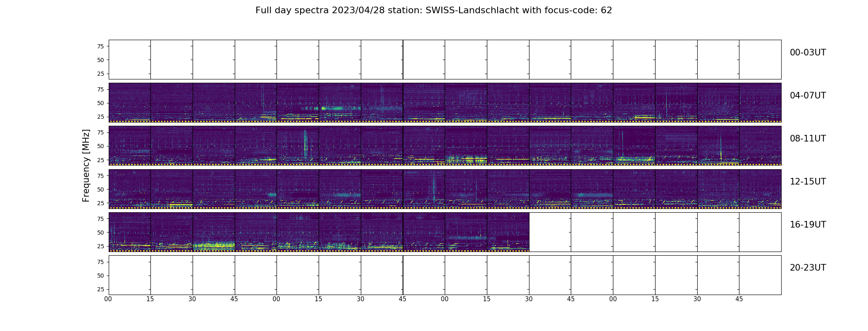Open the first empty panel of 00-03UT row

[129, 60]
